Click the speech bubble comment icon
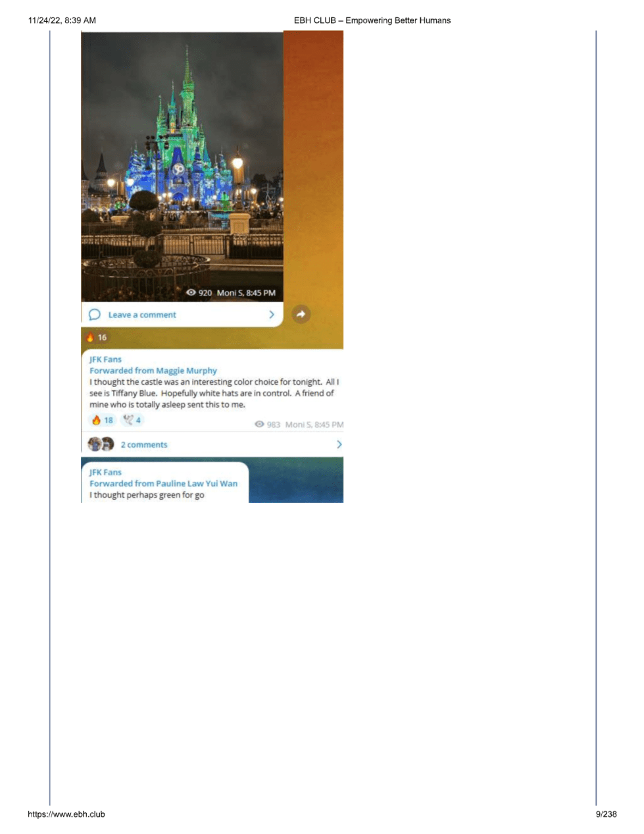This screenshot has height=834, width=644. [x=95, y=315]
